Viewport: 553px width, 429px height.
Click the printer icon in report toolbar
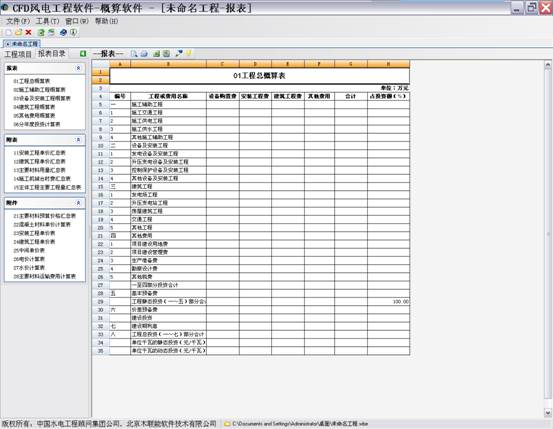144,54
